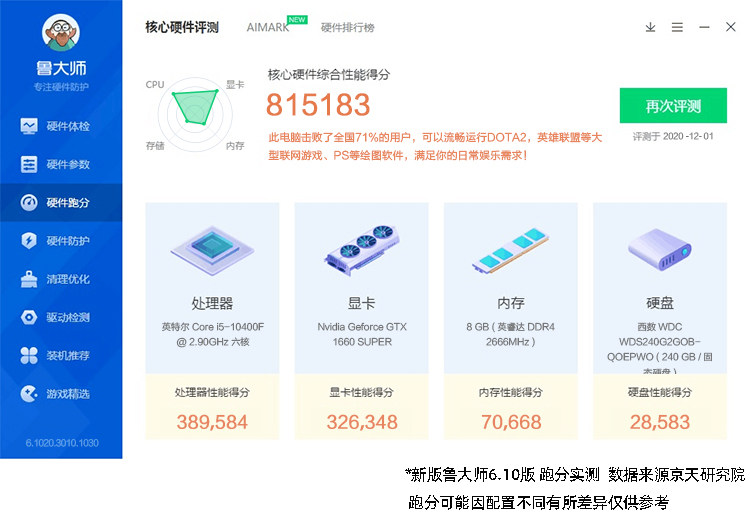Click the green NEW badge
750x515 pixels.
click(297, 20)
